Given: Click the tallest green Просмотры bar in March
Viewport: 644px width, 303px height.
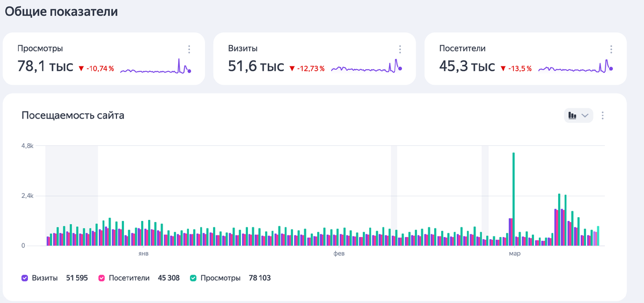Looking at the screenshot, I should point(514,199).
